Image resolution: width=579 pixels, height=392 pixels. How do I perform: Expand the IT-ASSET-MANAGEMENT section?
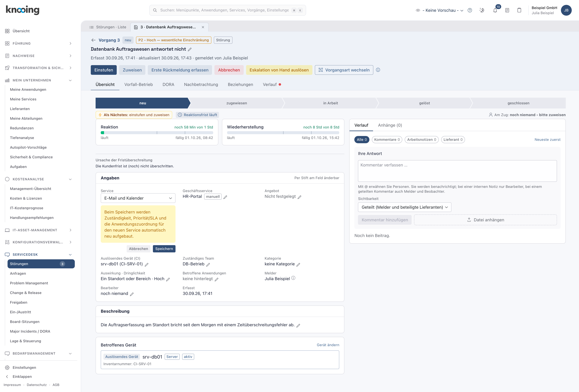click(39, 230)
